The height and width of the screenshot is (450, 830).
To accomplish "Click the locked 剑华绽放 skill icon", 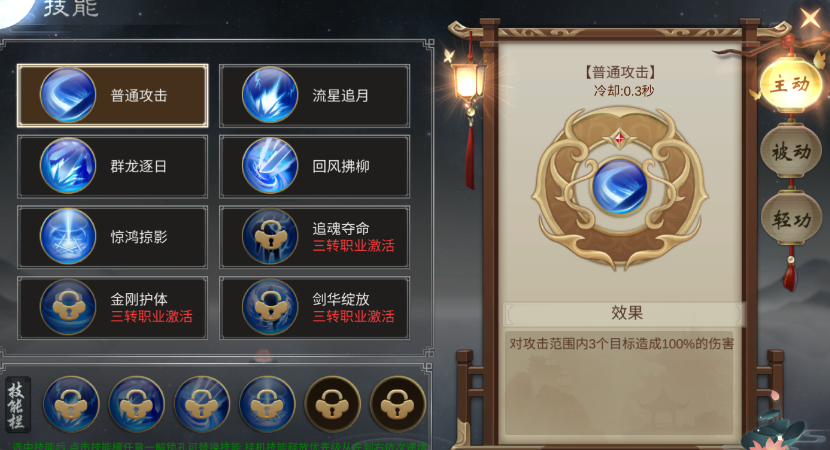I will (270, 307).
